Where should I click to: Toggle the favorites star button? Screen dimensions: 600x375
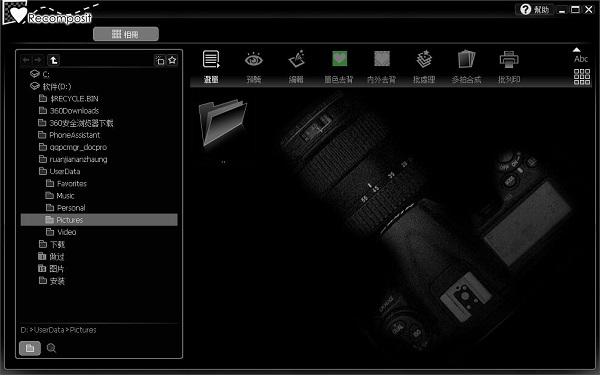(172, 60)
